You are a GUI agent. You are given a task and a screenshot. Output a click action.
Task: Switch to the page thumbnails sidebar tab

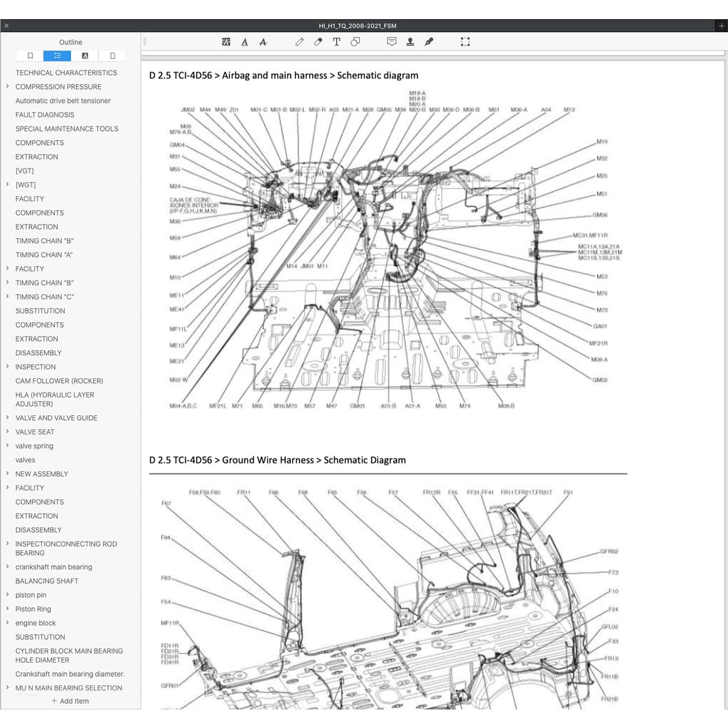(112, 55)
